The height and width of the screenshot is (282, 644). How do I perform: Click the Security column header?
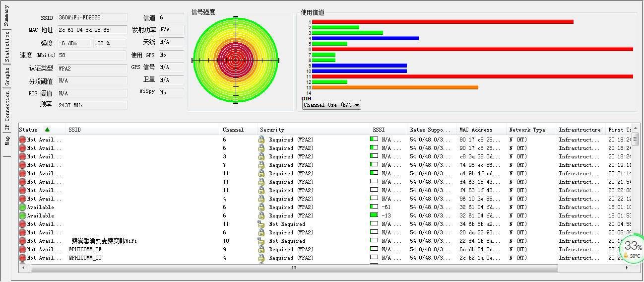(x=272, y=130)
